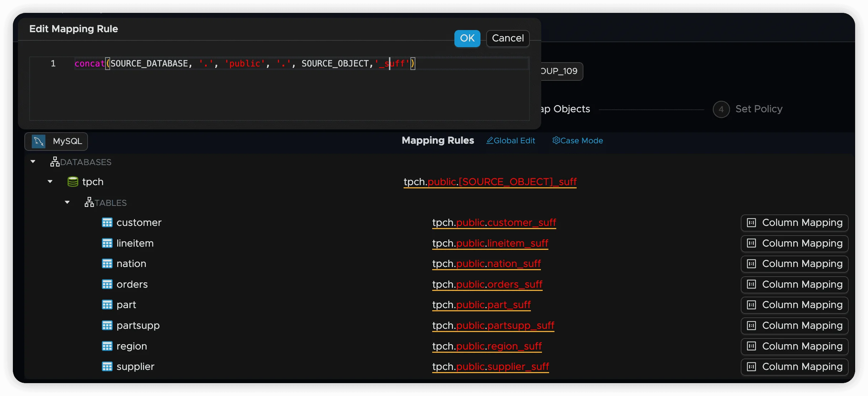Viewport: 868px width, 396px height.
Task: Click the supplier table grid icon
Action: 107,367
